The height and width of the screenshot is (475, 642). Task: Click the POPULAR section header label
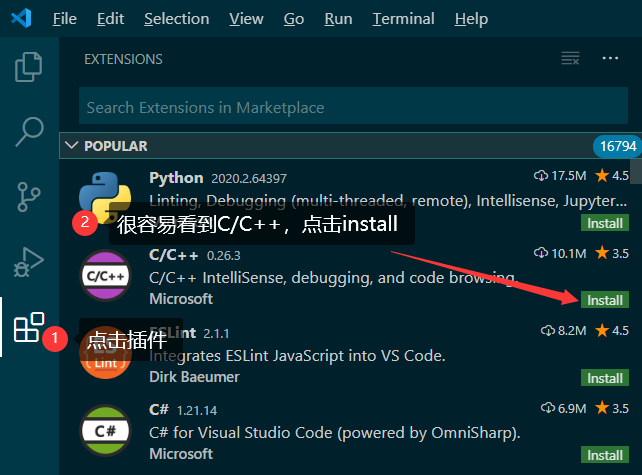(x=115, y=146)
